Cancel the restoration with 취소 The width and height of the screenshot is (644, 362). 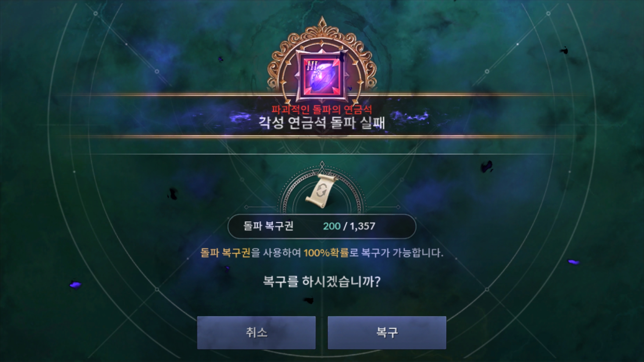[x=256, y=333]
